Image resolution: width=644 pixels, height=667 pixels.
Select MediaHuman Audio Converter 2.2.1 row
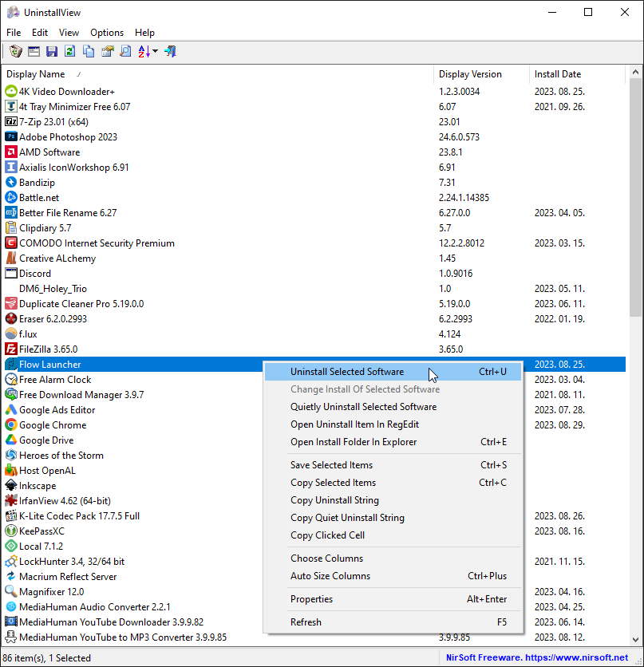[132, 606]
